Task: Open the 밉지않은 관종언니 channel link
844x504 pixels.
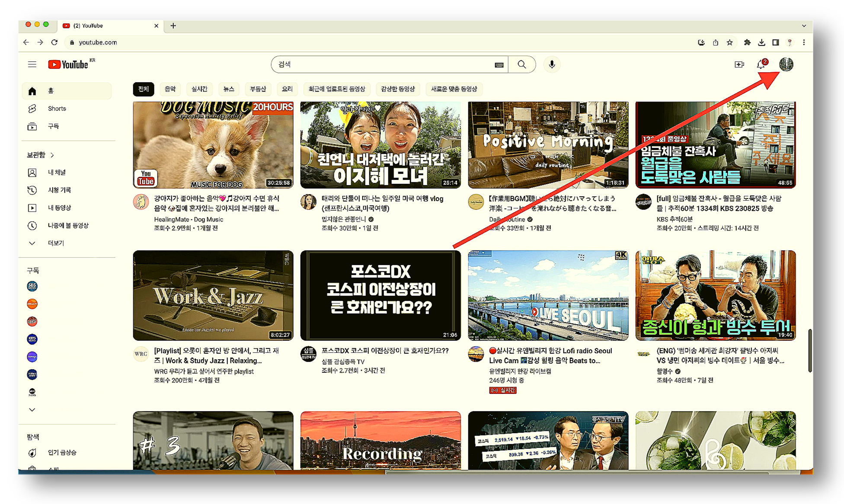Action: click(x=344, y=219)
